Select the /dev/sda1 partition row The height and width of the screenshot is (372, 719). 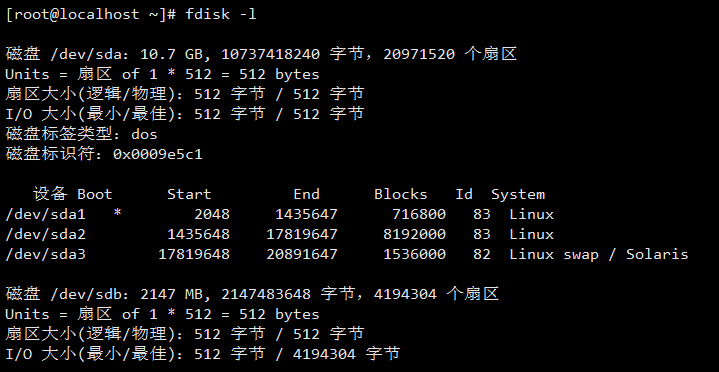[280, 214]
